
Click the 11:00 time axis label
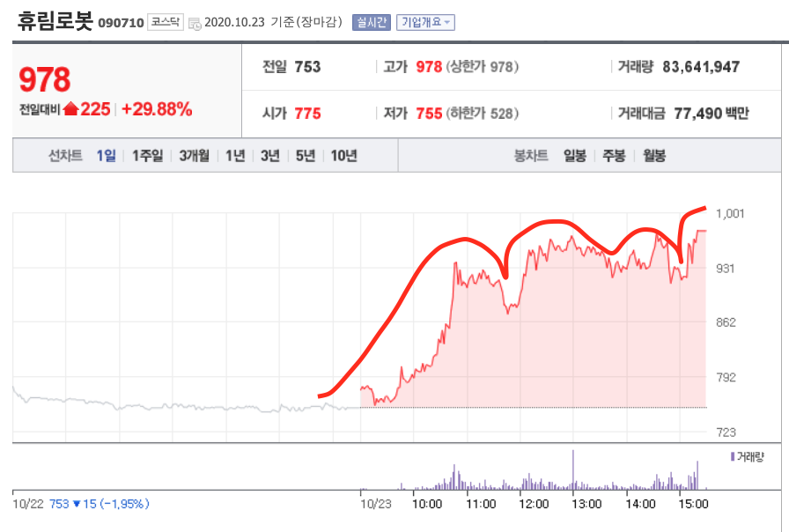(x=481, y=504)
